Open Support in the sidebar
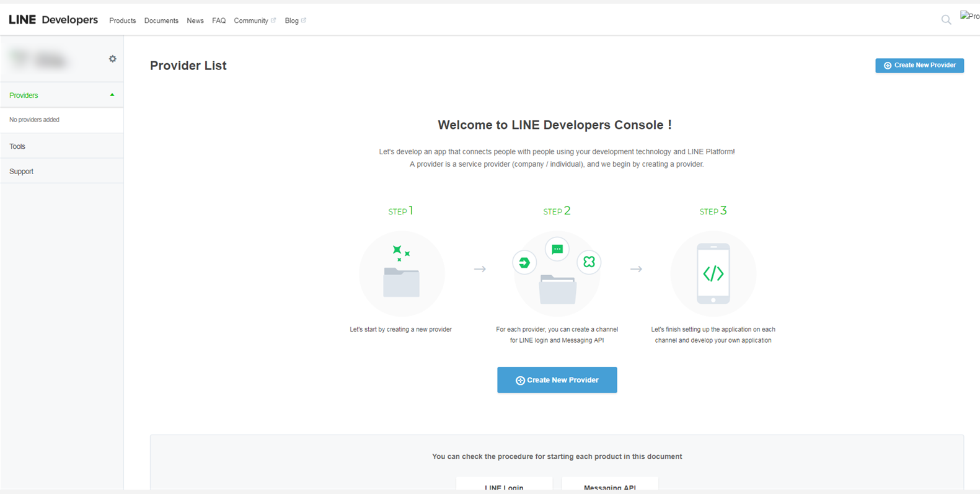The width and height of the screenshot is (980, 494). (x=61, y=171)
